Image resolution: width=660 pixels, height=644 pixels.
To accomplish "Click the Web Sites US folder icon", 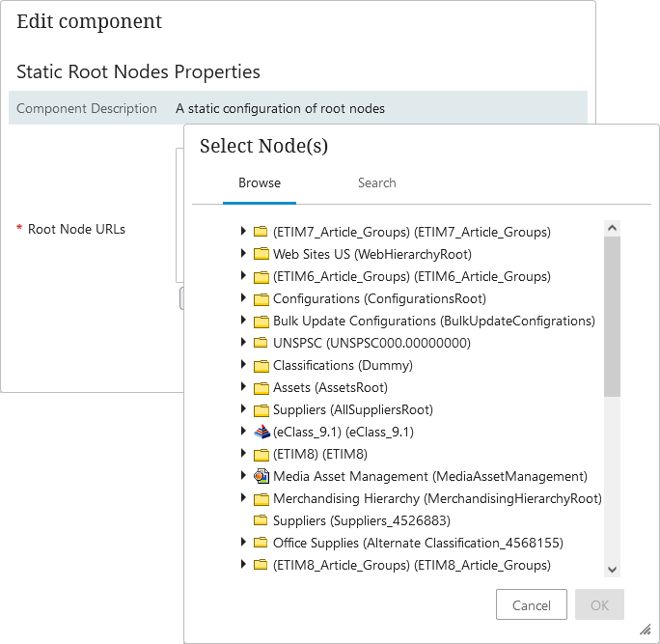I will tap(261, 254).
